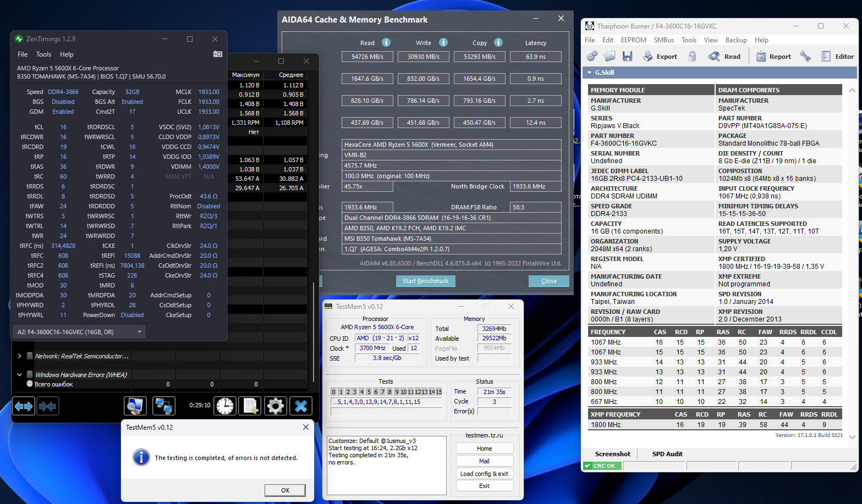The image size is (862, 504).
Task: Click the Load config & exit button
Action: [x=484, y=474]
